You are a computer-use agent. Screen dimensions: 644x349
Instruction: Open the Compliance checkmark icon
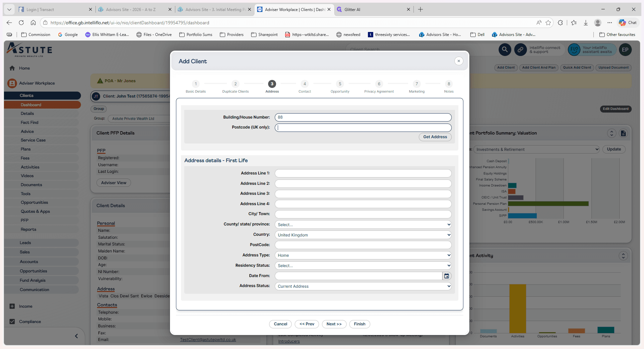pyautogui.click(x=12, y=322)
